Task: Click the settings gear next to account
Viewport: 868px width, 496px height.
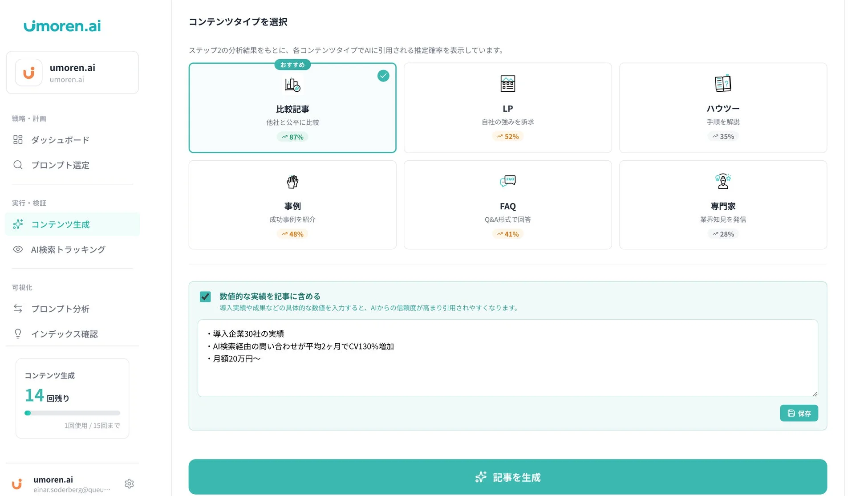Action: 129,484
